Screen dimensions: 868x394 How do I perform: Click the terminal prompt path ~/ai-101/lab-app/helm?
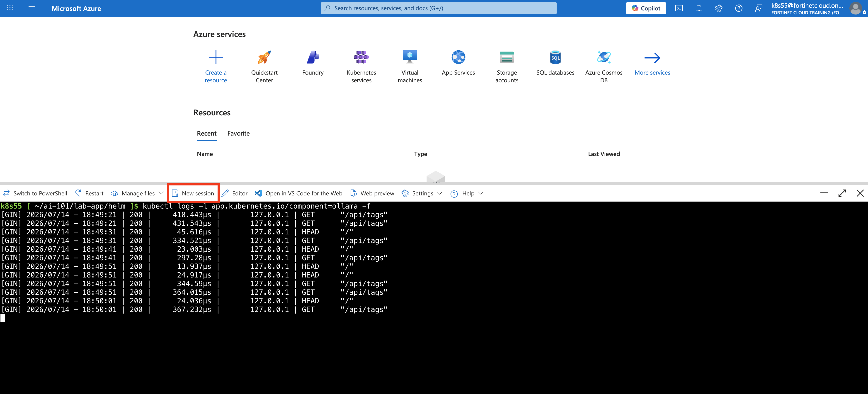(80, 206)
